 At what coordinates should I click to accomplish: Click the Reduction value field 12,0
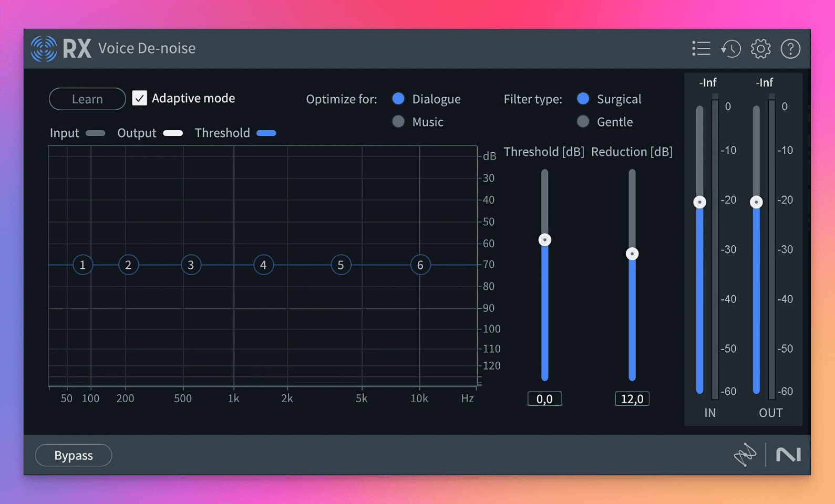pos(632,399)
